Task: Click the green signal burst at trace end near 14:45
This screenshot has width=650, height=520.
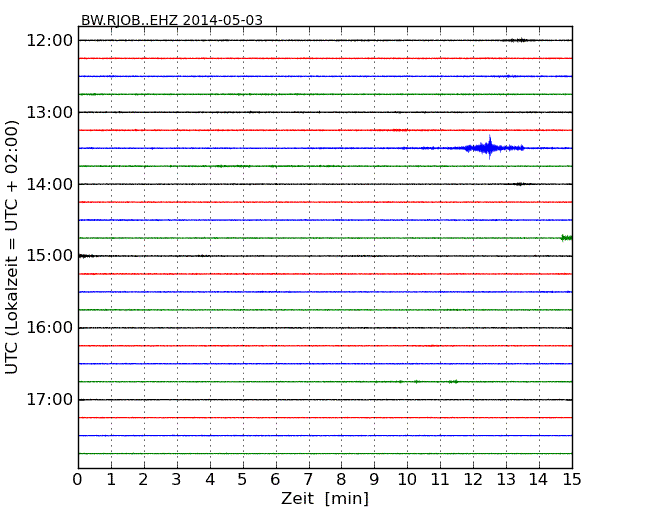Action: tap(566, 238)
